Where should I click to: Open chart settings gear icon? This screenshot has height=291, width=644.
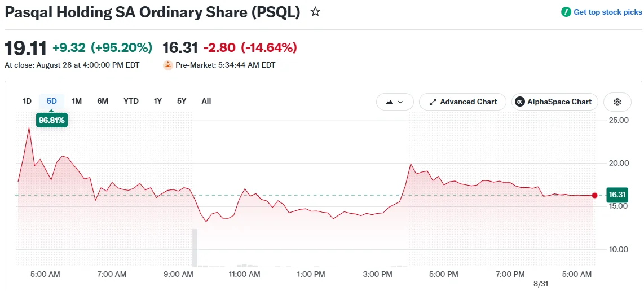pos(617,102)
